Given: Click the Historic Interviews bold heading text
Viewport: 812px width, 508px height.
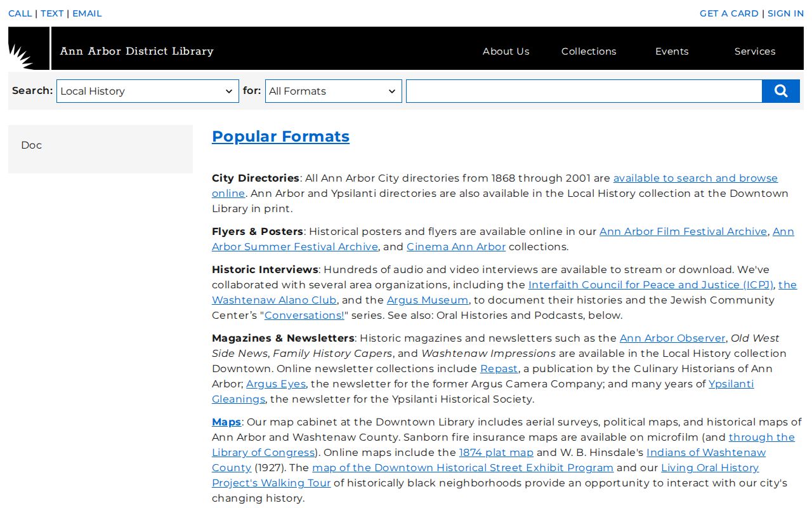Looking at the screenshot, I should pyautogui.click(x=265, y=270).
